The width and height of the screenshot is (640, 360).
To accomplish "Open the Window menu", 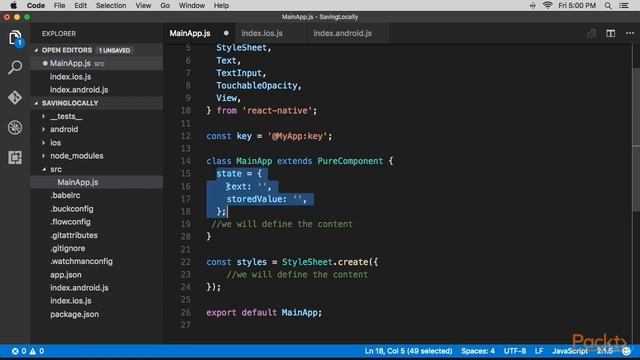I will point(191,5).
